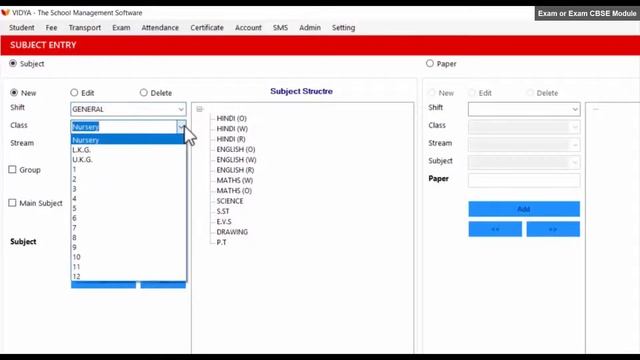Image resolution: width=640 pixels, height=360 pixels.
Task: Open the disabled Class dropdown in Paper panel
Action: (x=524, y=127)
